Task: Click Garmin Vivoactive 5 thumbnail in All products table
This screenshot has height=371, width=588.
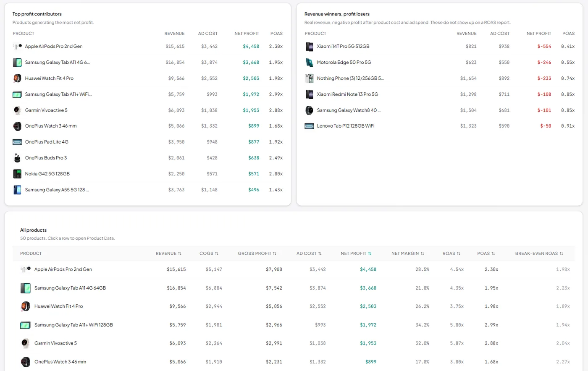Action: 25,343
